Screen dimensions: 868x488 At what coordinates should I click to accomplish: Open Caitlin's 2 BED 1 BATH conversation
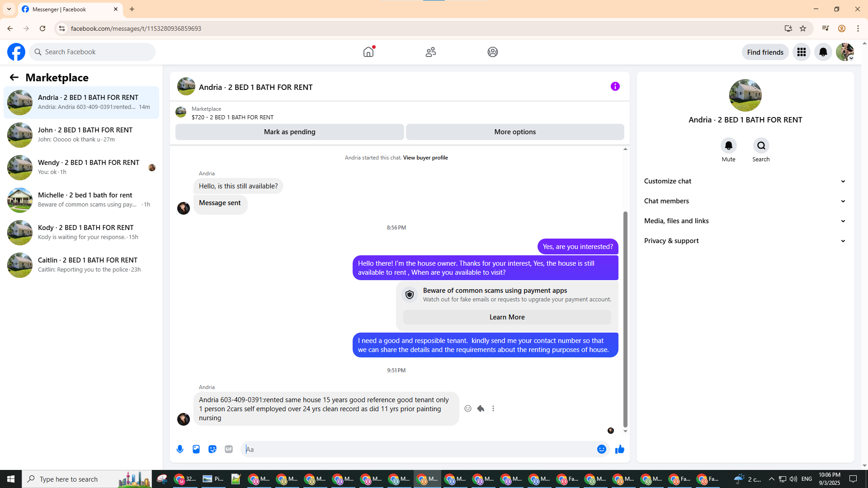click(81, 265)
